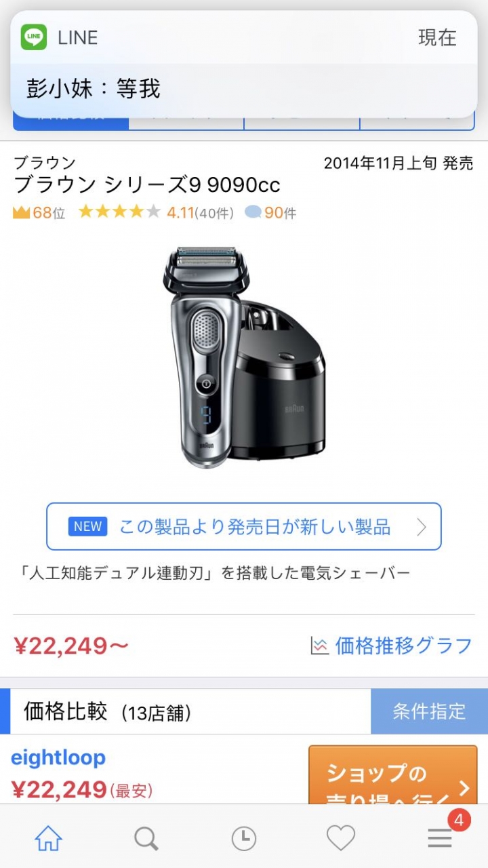488x868 pixels.
Task: Open 条件指定 filter options
Action: click(430, 711)
